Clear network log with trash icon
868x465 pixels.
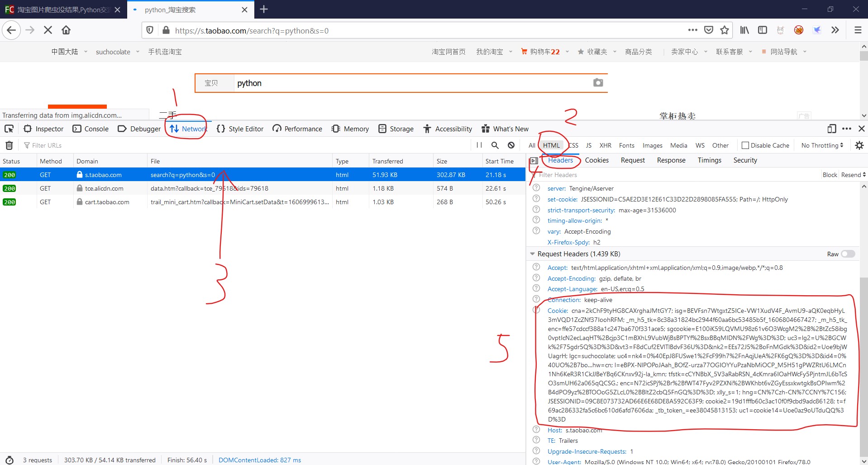coord(9,145)
